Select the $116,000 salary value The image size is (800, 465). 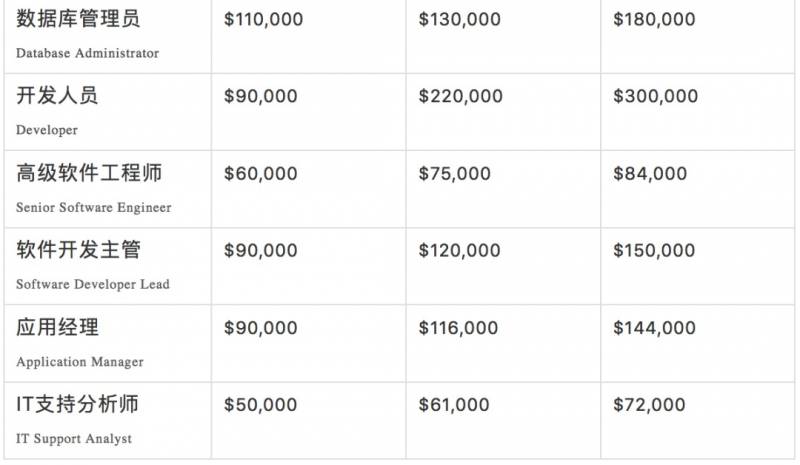click(x=458, y=328)
